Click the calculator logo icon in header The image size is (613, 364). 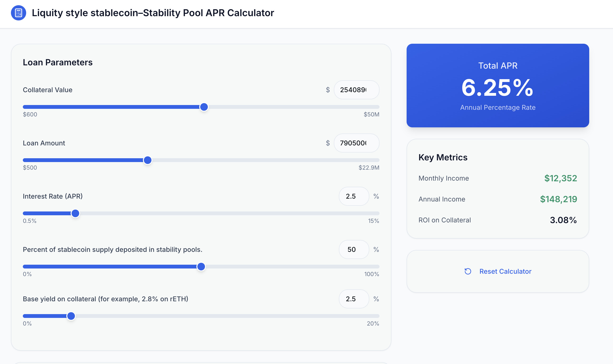pyautogui.click(x=19, y=13)
